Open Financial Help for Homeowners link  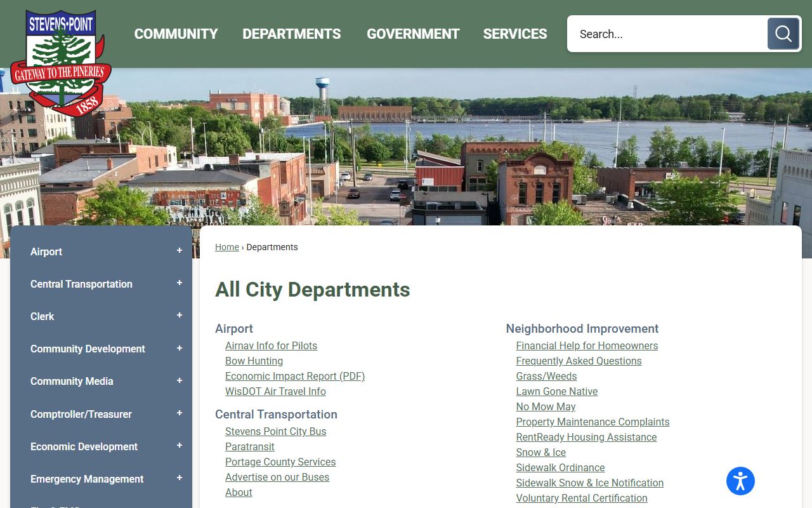click(587, 345)
